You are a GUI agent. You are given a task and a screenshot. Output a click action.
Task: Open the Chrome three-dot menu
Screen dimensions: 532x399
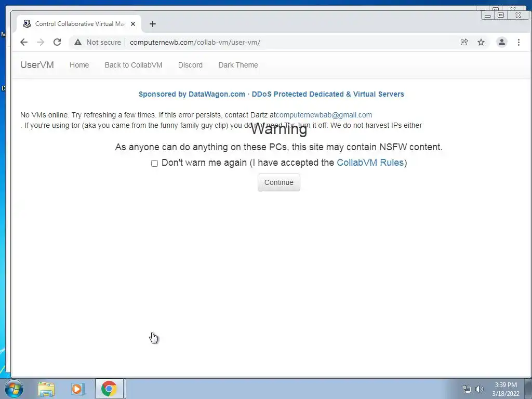[x=518, y=42]
